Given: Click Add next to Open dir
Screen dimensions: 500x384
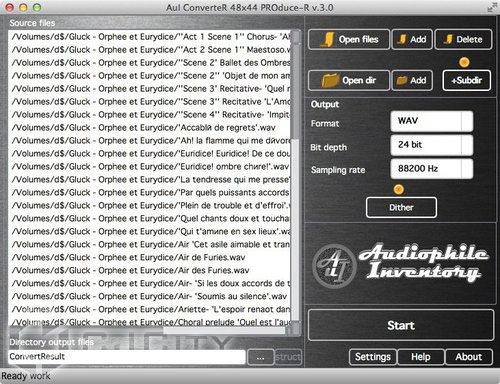Looking at the screenshot, I should click(x=412, y=80).
